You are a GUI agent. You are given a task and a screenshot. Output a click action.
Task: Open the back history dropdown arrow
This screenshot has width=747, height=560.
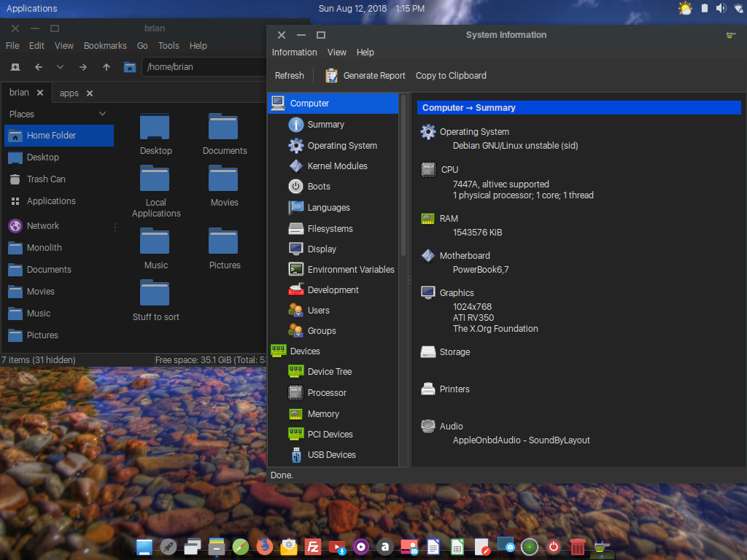pos(61,67)
